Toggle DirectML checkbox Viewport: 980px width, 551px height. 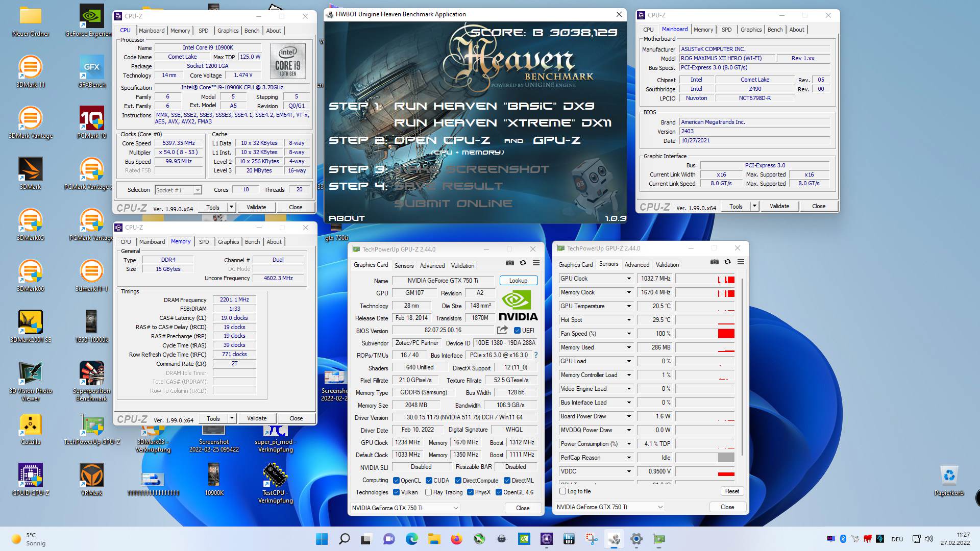point(507,481)
